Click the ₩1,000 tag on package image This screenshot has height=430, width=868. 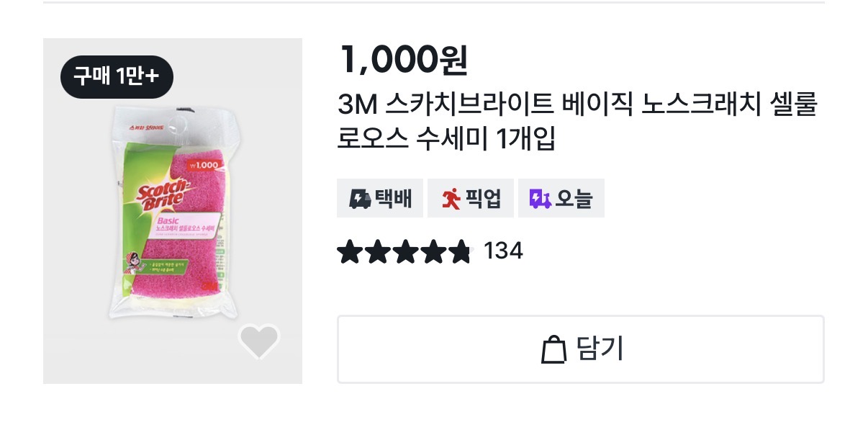coord(203,165)
